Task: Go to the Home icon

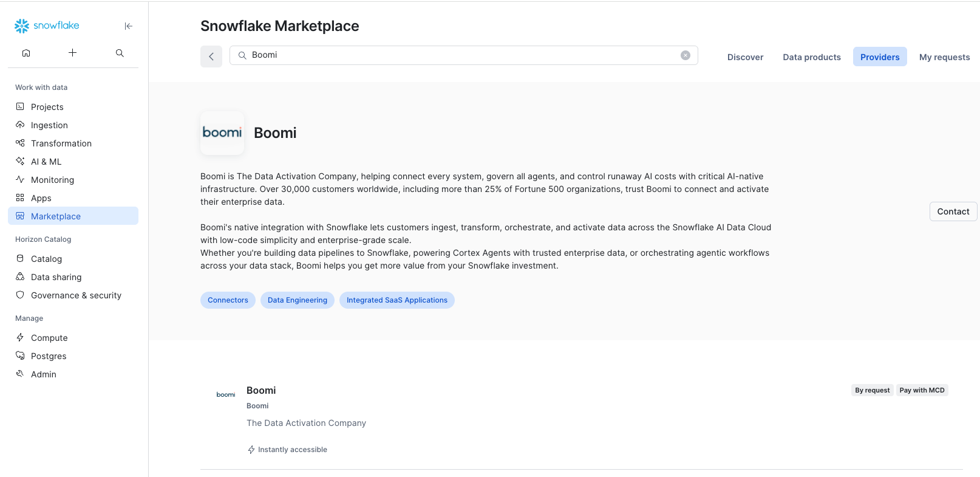Action: (x=26, y=53)
